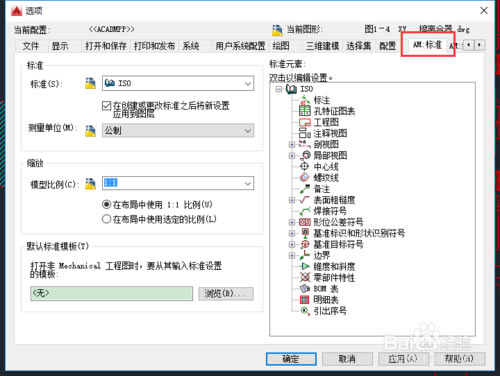Select the 中心线 centerline icon
The image size is (500, 376).
pos(305,166)
